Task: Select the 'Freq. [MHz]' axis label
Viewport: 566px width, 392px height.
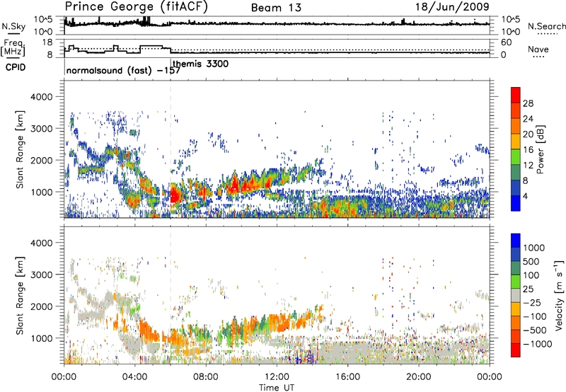Action: tap(13, 47)
